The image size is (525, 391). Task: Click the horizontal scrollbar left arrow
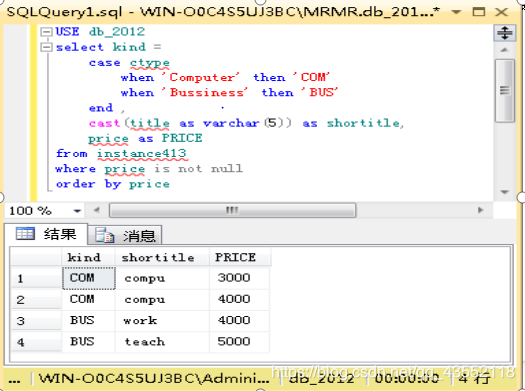click(x=97, y=210)
